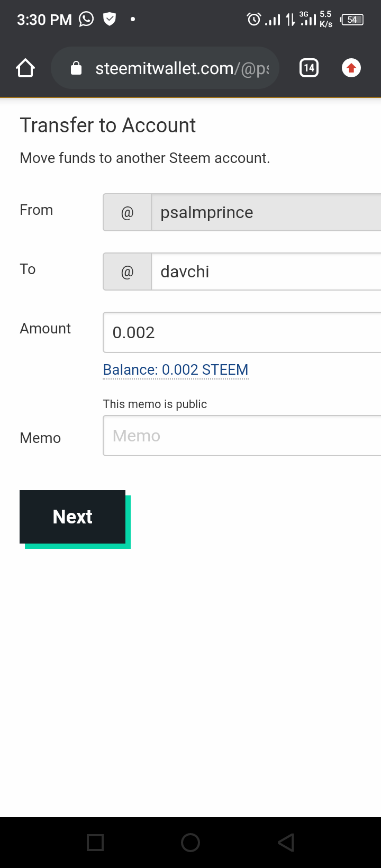Image resolution: width=381 pixels, height=868 pixels.
Task: Tap the @ prefix beside the To field
Action: click(x=128, y=272)
